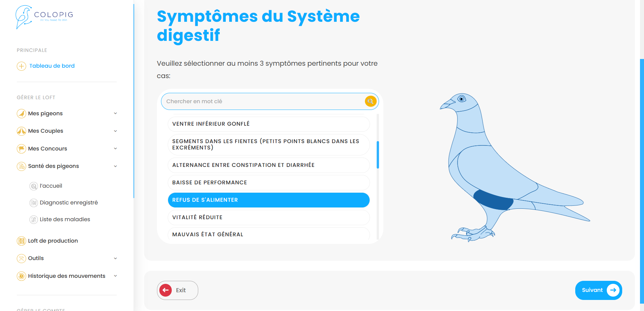Viewport: 644px width, 311px height.
Task: Deselect the Refus de s'alimenter symptom
Action: tap(268, 200)
